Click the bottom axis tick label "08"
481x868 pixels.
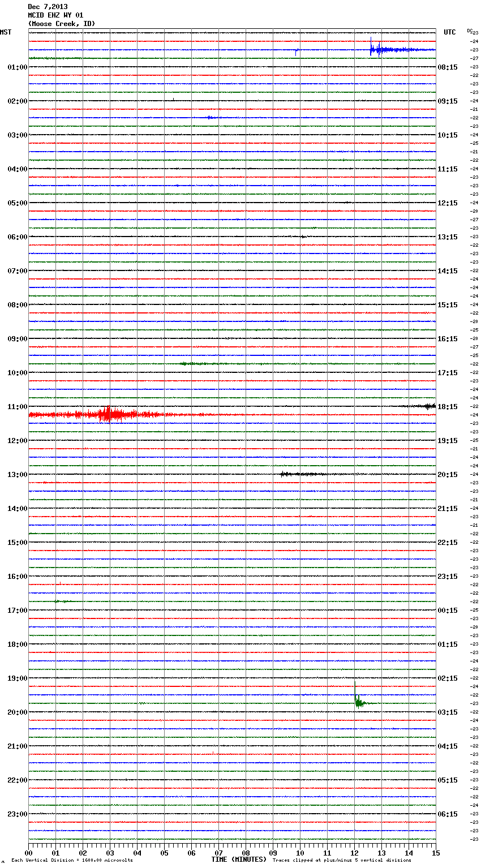[246, 853]
